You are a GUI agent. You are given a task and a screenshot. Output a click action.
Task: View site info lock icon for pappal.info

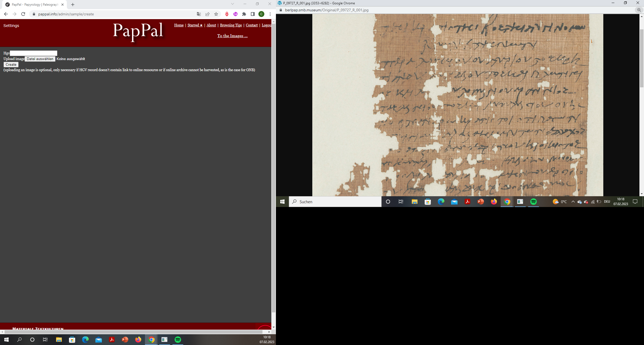pyautogui.click(x=34, y=14)
